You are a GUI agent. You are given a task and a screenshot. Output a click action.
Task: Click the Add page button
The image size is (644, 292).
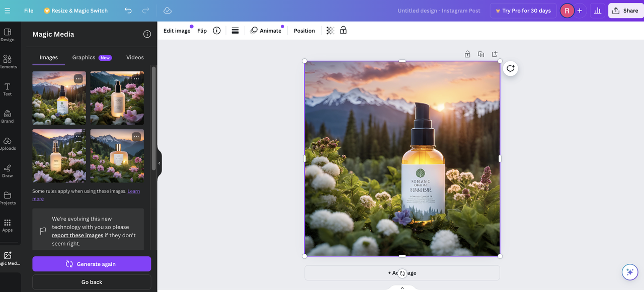click(x=402, y=273)
